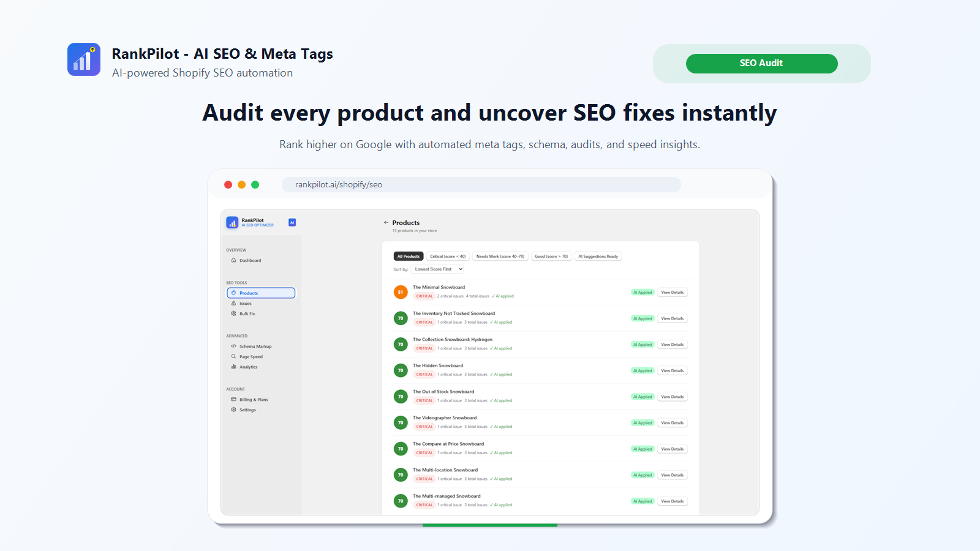Open the Lowest Score First sort dropdown

click(x=438, y=269)
